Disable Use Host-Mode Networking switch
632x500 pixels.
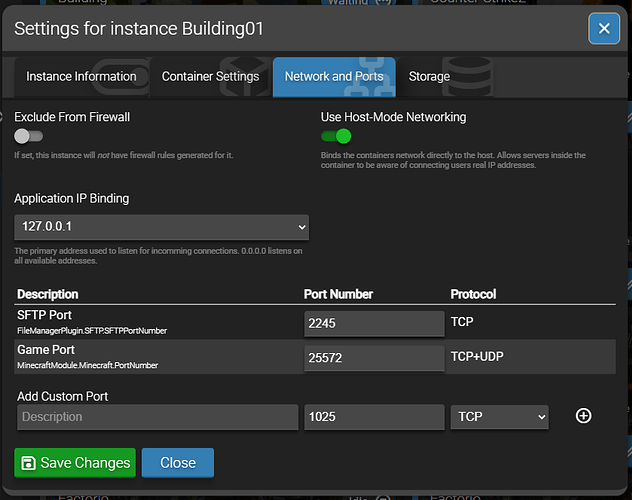pos(336,136)
